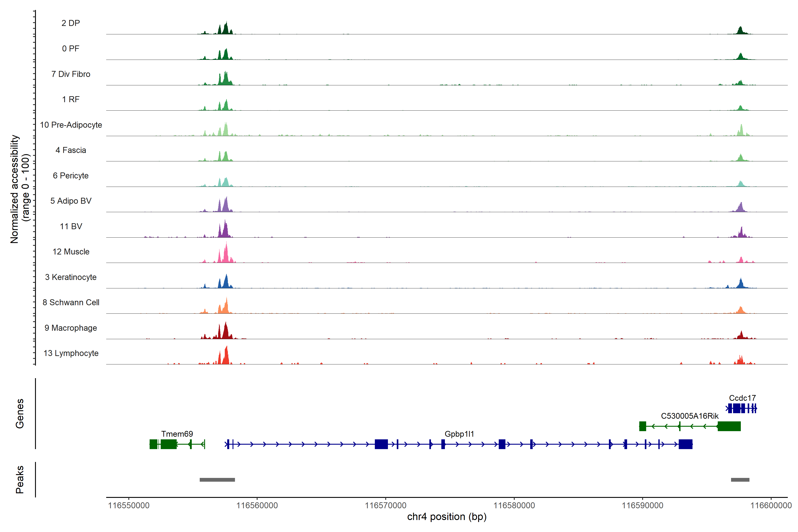Click the Peaks panel label

point(20,479)
